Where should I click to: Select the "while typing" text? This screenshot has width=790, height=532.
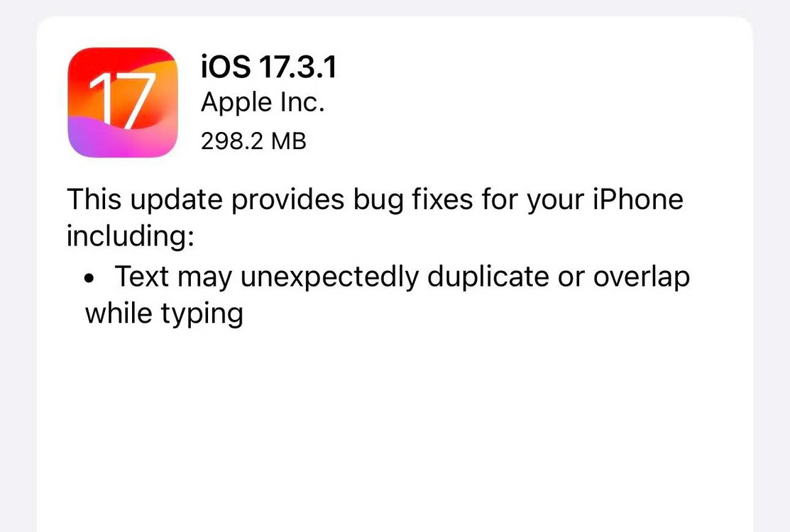(164, 314)
